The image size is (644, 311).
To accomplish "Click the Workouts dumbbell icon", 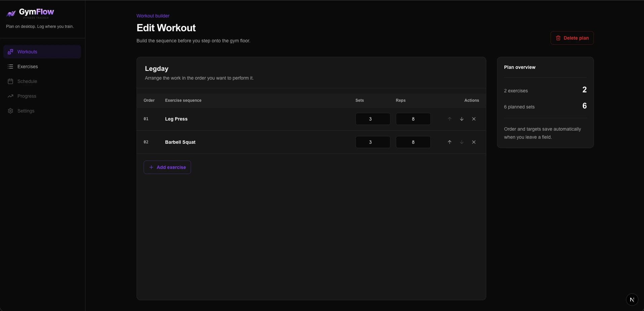I will [x=10, y=52].
